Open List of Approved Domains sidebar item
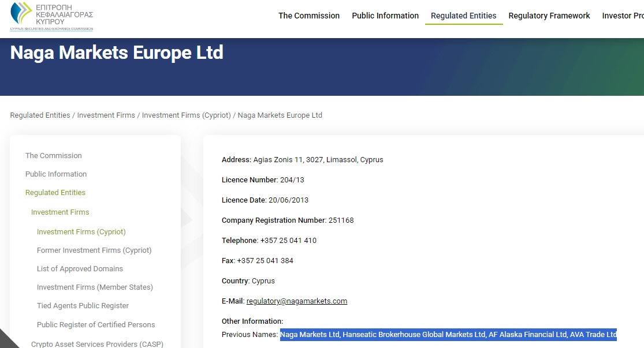This screenshot has height=348, width=644. [80, 269]
